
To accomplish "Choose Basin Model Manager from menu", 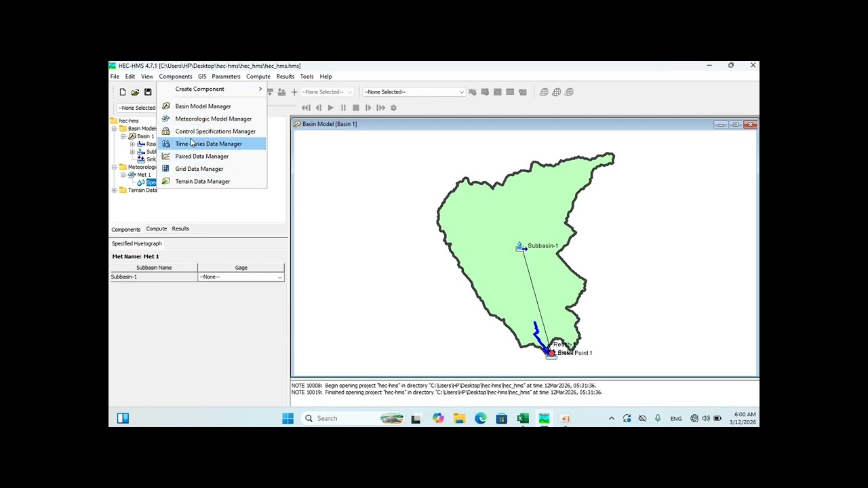I will tap(212, 106).
